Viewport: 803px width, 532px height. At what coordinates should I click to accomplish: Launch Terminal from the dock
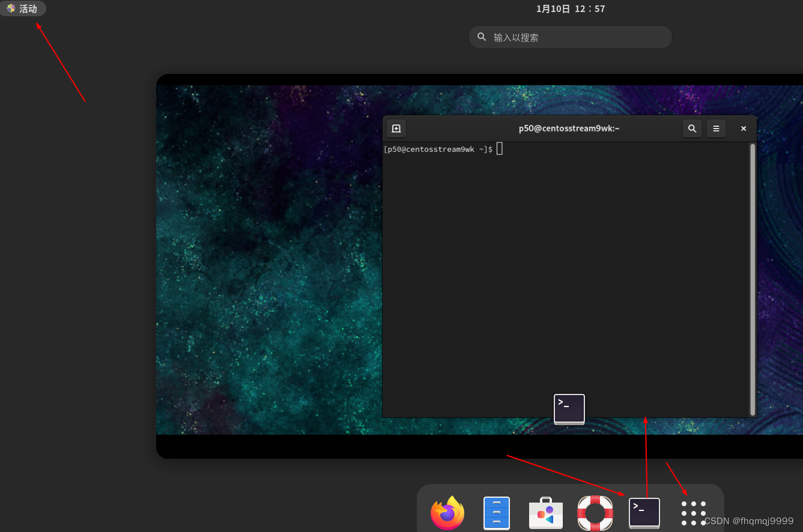point(644,512)
